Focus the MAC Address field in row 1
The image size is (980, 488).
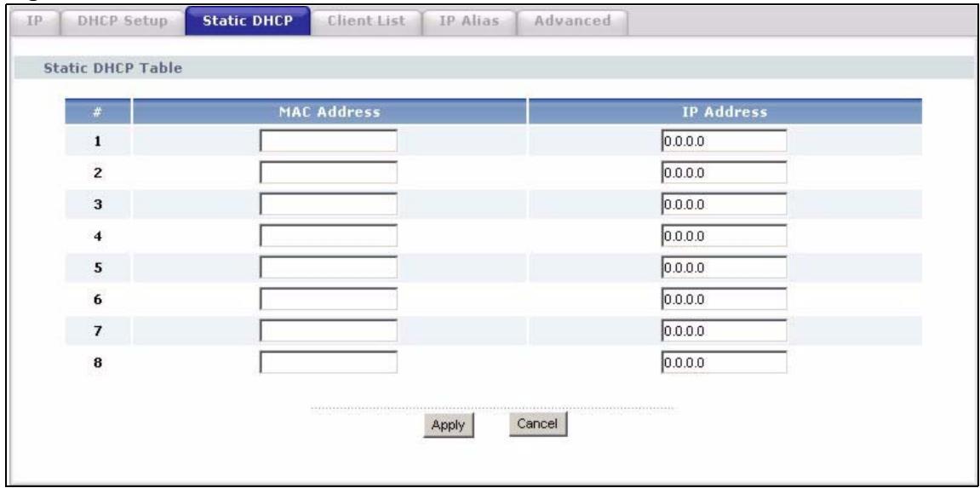point(329,141)
